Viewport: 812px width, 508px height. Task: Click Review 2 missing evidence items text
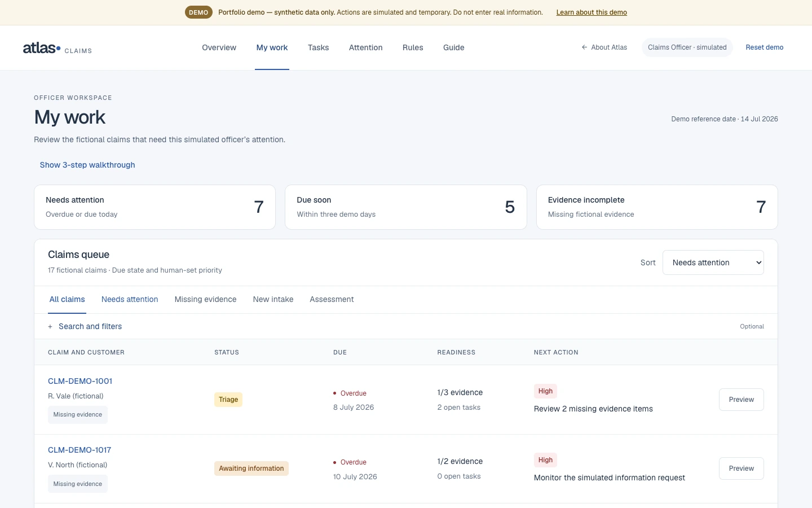pos(593,409)
